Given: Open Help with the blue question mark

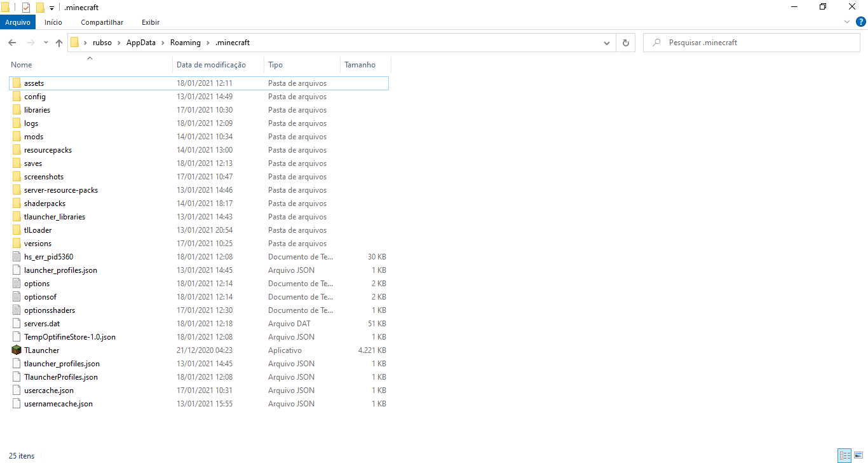Looking at the screenshot, I should 861,22.
